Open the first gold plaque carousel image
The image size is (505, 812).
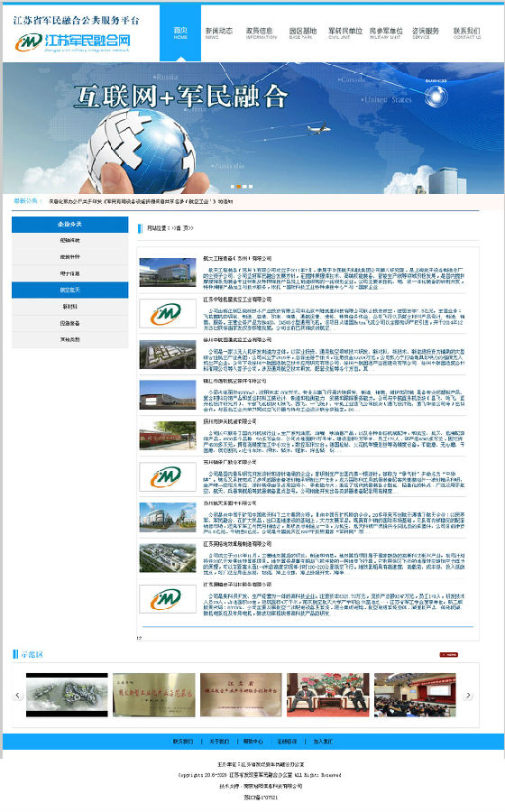[154, 695]
